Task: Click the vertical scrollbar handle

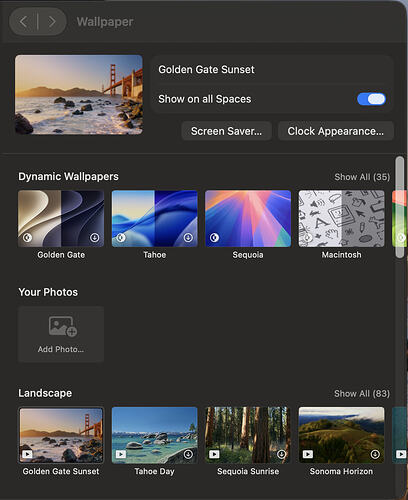Action: coord(399,207)
